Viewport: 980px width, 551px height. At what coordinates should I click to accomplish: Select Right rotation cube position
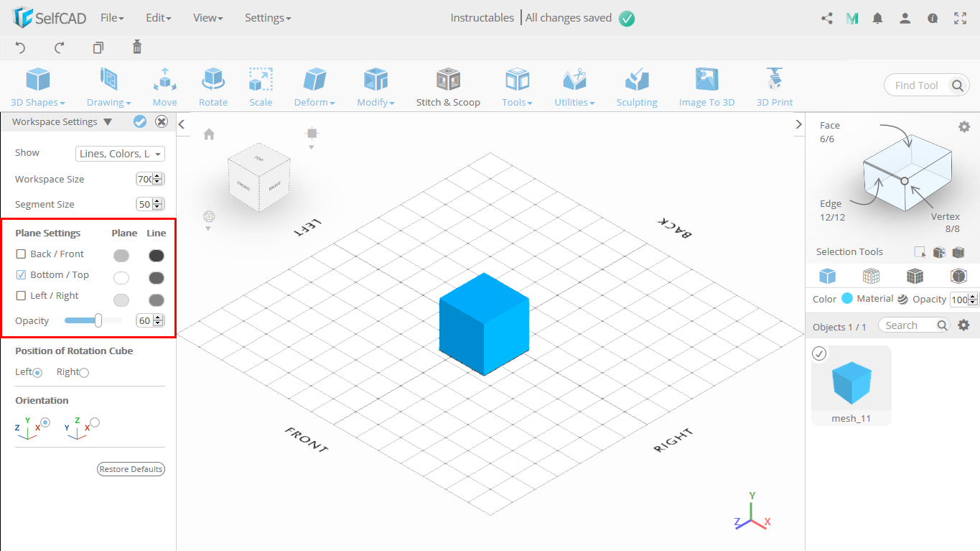(x=84, y=372)
